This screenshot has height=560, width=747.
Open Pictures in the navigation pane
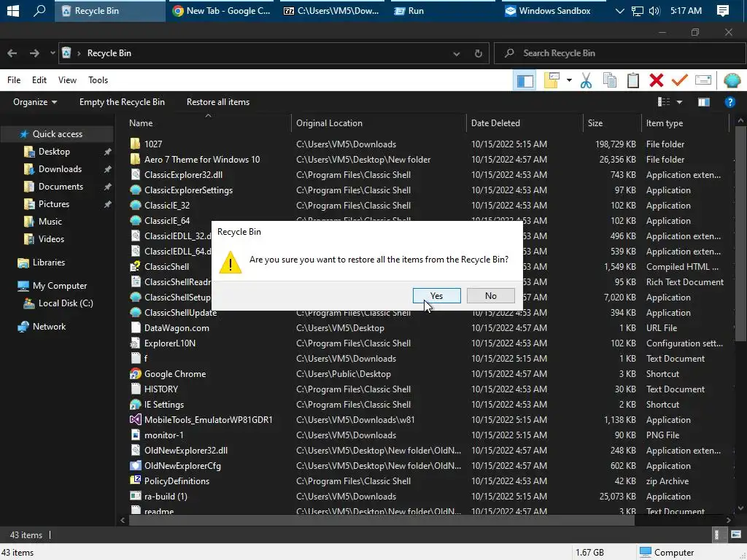coord(54,204)
